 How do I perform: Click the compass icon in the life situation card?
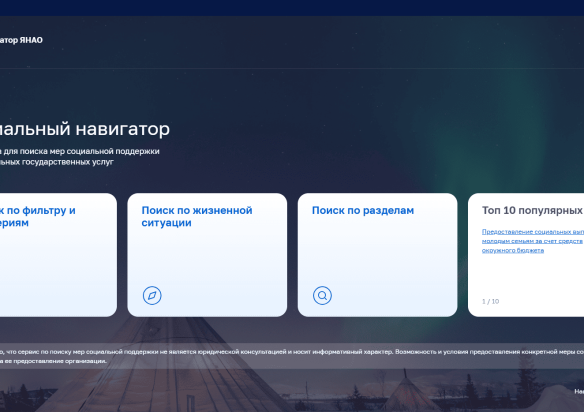click(152, 295)
